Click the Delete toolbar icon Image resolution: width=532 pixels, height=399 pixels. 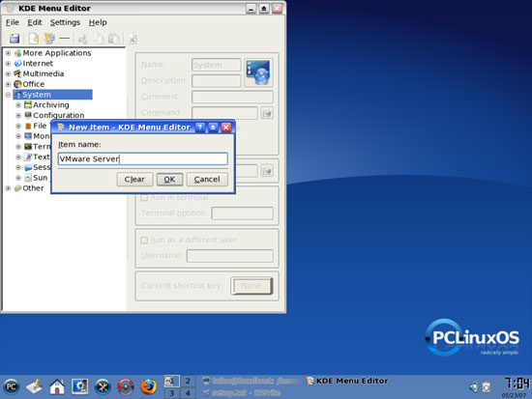click(133, 40)
